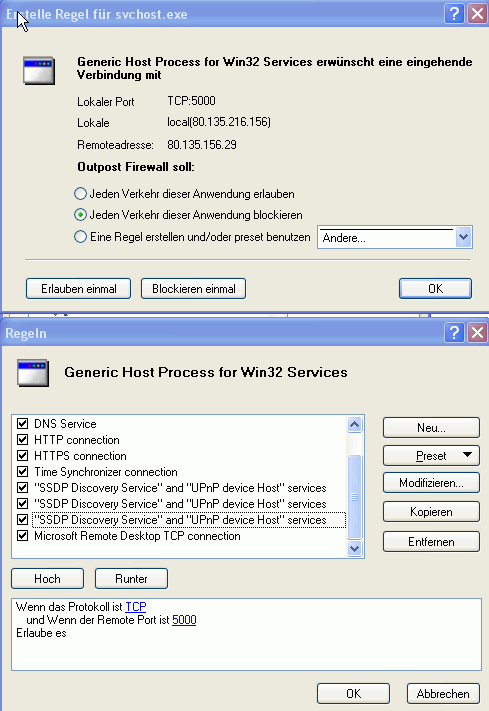This screenshot has height=711, width=489.
Task: Click 'Erlauben einmal' button
Action: 78,289
